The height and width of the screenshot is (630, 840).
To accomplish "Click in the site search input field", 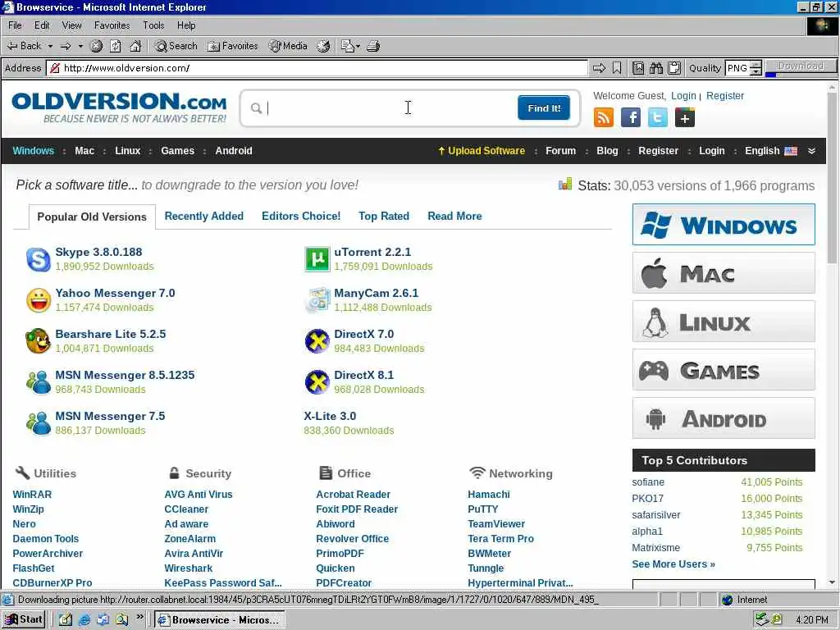I will [x=389, y=108].
